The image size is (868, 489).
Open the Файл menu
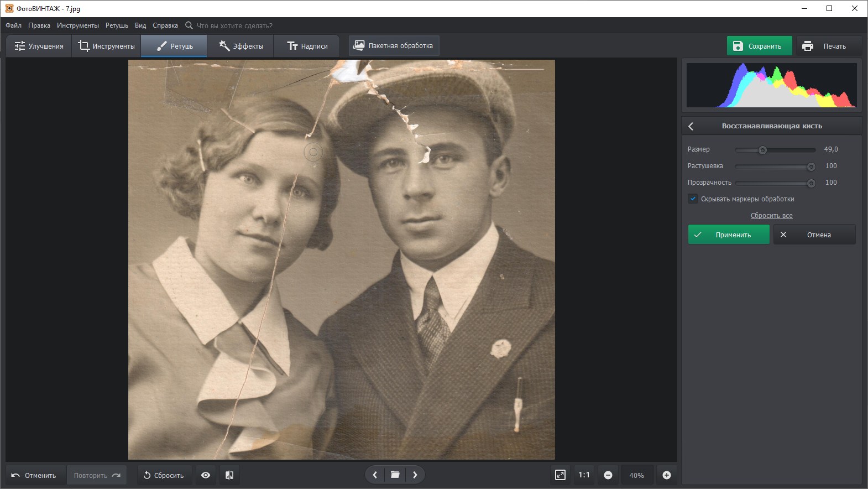coord(14,25)
